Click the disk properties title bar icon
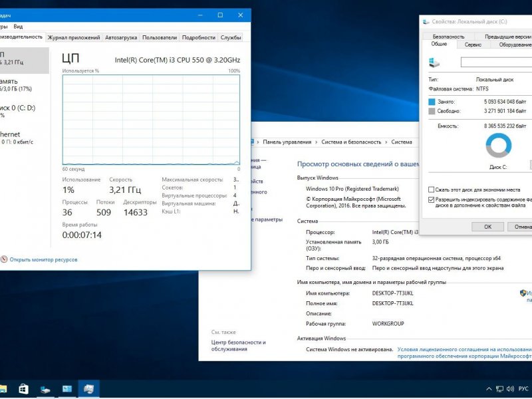Image resolution: width=532 pixels, height=399 pixels. [x=426, y=22]
